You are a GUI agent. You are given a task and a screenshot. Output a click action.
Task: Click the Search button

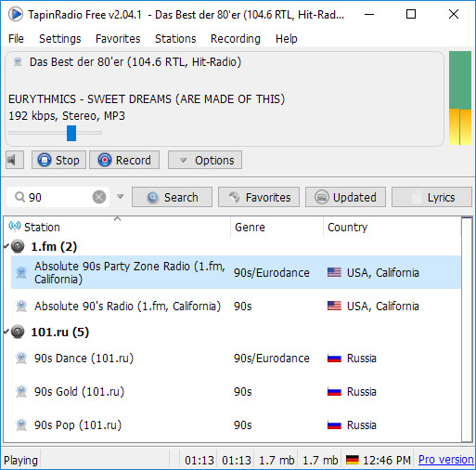[172, 197]
